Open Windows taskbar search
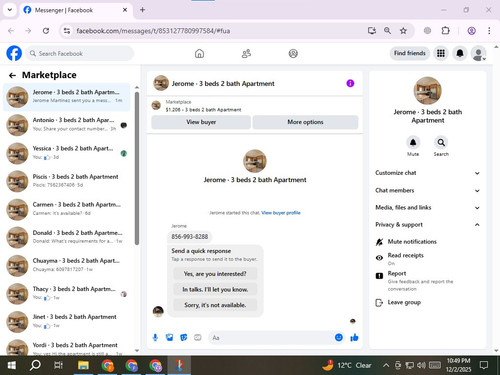This screenshot has width=500, height=375. (35, 365)
